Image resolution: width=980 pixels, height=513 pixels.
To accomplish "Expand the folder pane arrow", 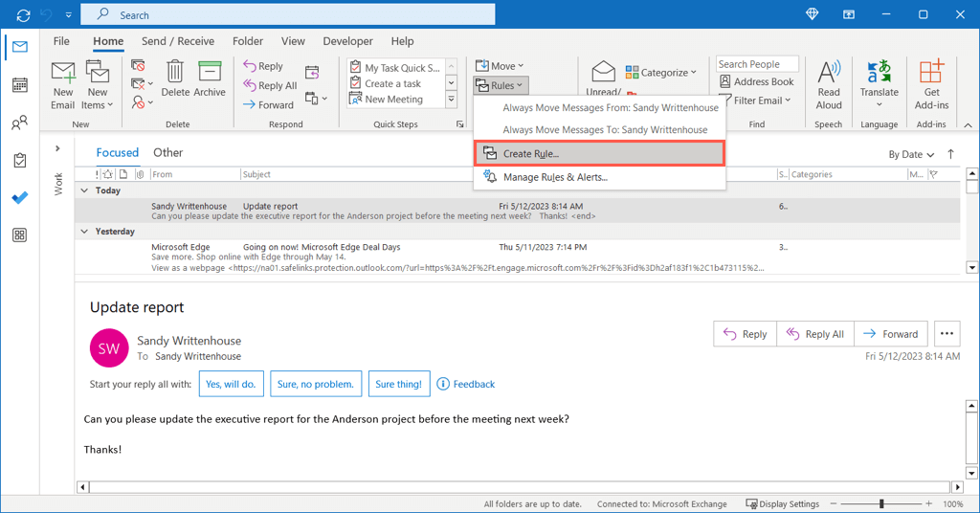I will click(x=57, y=148).
